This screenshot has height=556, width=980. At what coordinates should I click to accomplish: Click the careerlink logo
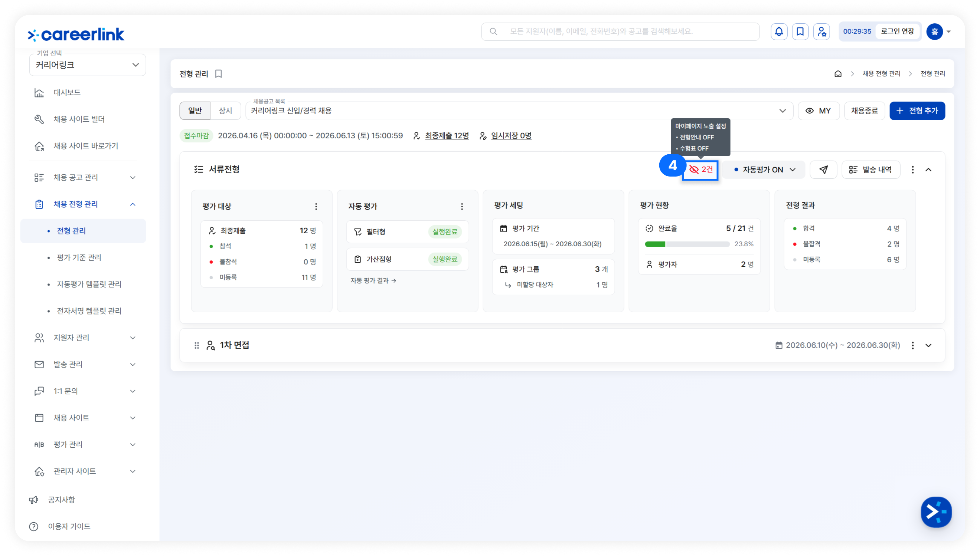[76, 34]
